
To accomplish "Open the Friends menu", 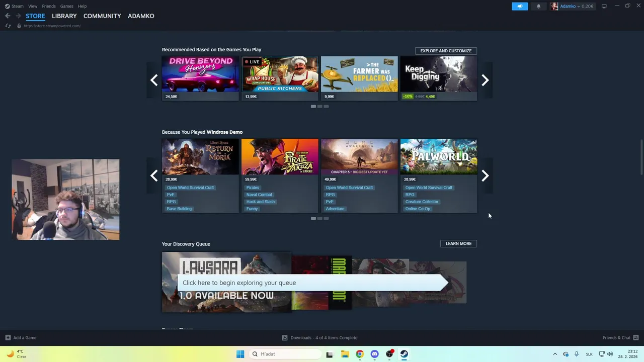I will (x=49, y=6).
